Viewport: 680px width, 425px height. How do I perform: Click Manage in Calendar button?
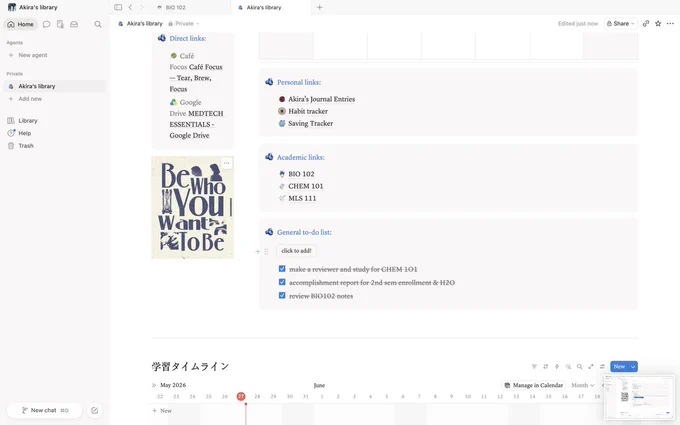[534, 385]
